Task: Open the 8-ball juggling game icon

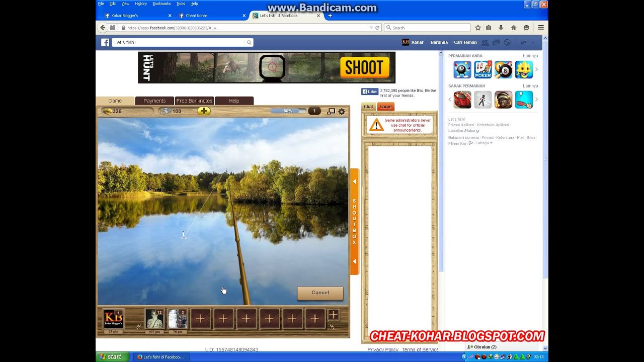Action: coord(462,70)
